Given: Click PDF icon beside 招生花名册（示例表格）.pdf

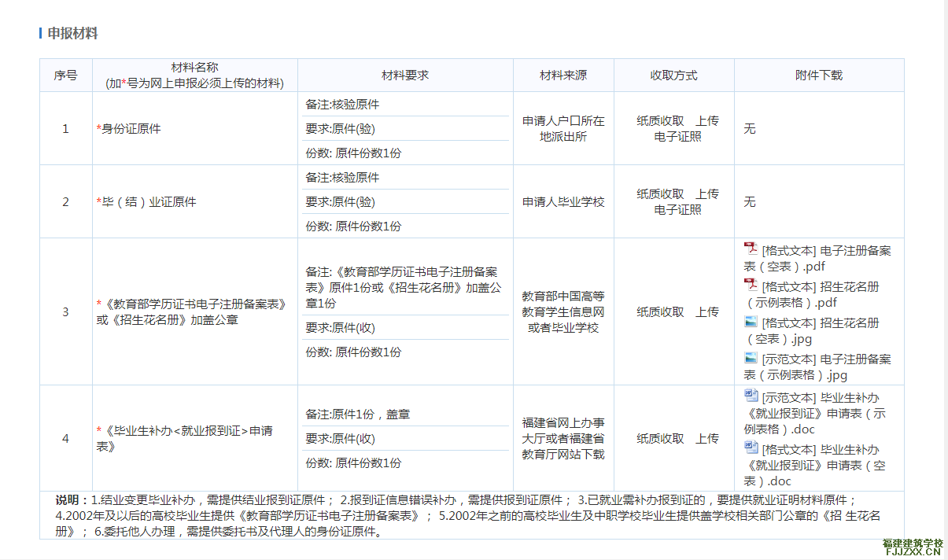Looking at the screenshot, I should pos(751,285).
